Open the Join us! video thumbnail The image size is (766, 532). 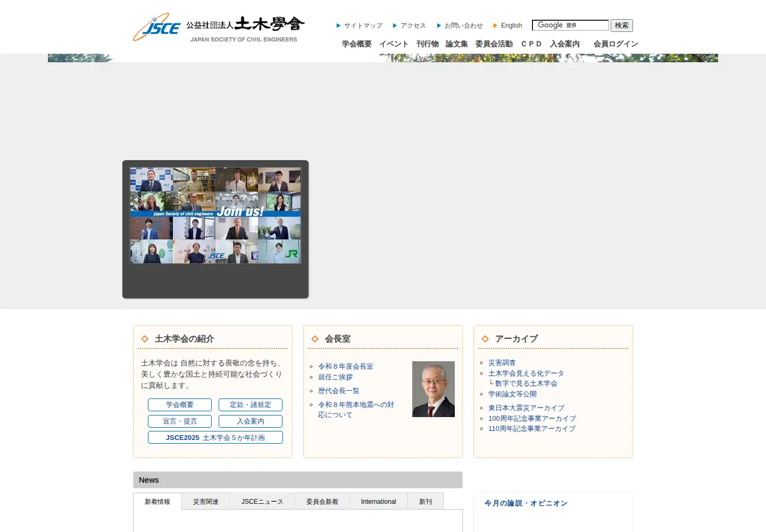[215, 215]
